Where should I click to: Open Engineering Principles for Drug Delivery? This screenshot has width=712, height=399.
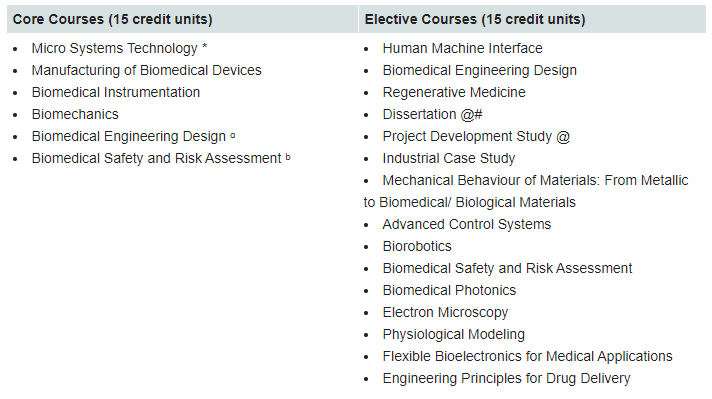(506, 379)
